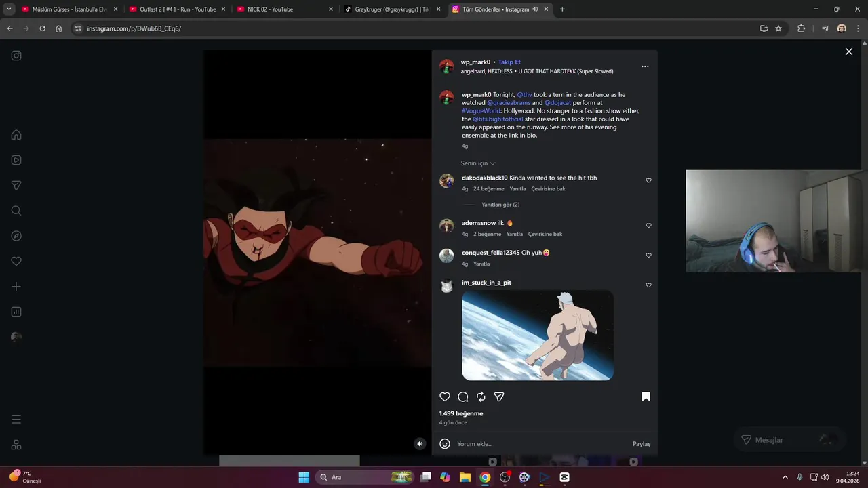Switch to 'NICK 02 - YouTube' tab
This screenshot has height=488, width=868.
285,9
